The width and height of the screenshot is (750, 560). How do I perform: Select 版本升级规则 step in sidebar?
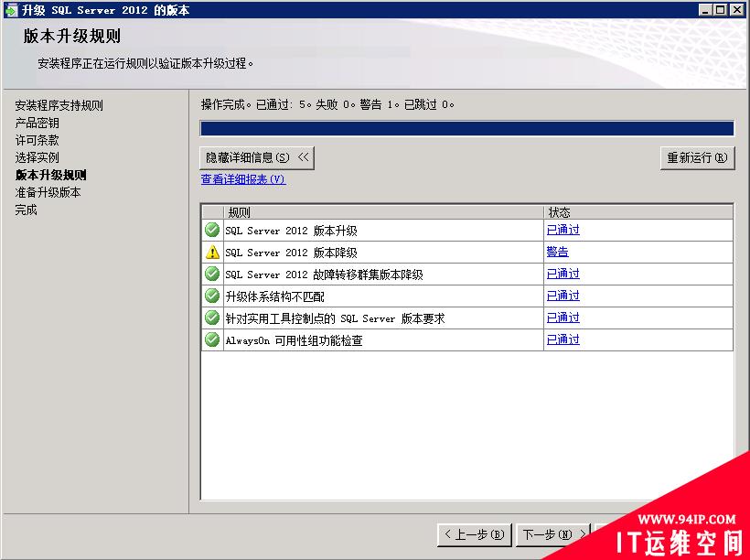click(x=50, y=175)
